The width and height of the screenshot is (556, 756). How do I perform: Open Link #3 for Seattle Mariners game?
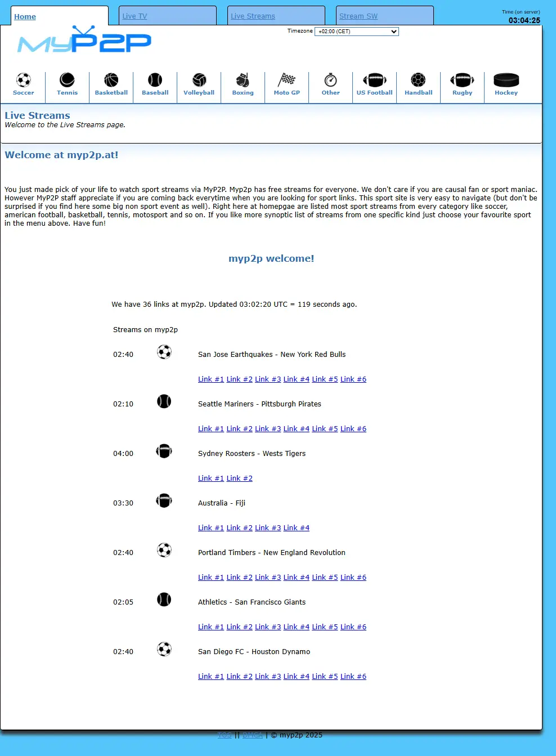[x=268, y=429]
